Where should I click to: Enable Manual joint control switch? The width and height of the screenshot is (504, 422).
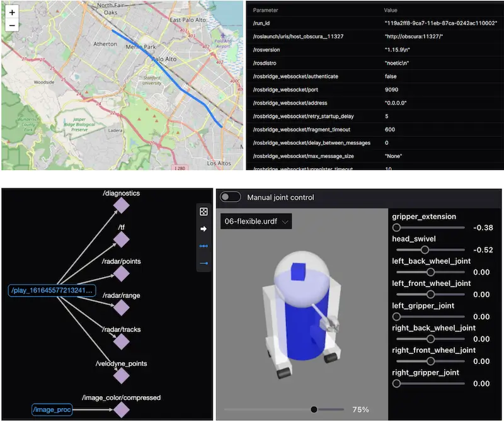pos(231,197)
